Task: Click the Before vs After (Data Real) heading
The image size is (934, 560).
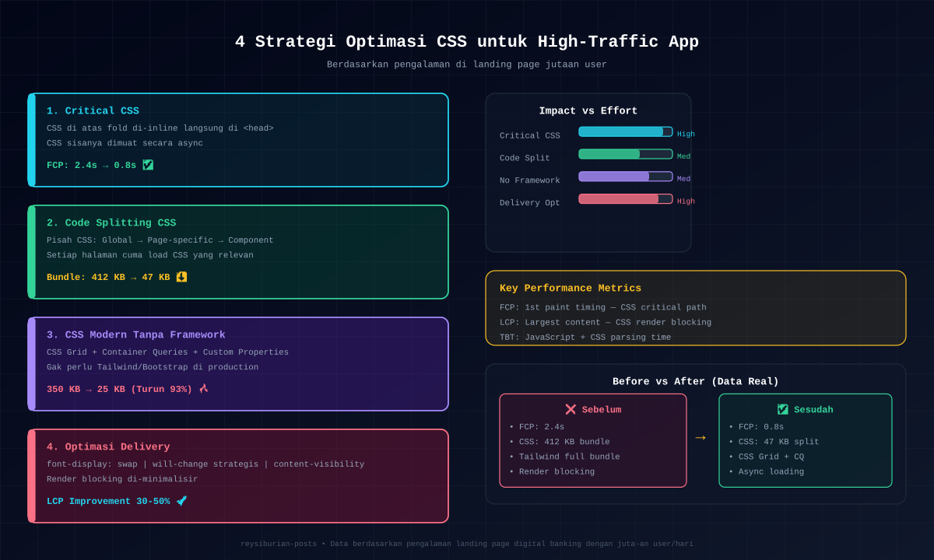Action: (x=696, y=382)
